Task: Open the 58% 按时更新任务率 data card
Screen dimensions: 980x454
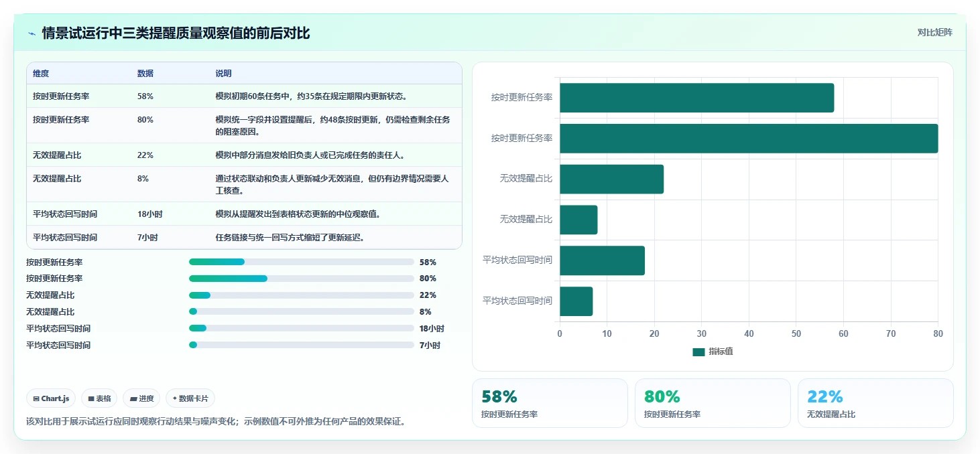Action: 550,403
